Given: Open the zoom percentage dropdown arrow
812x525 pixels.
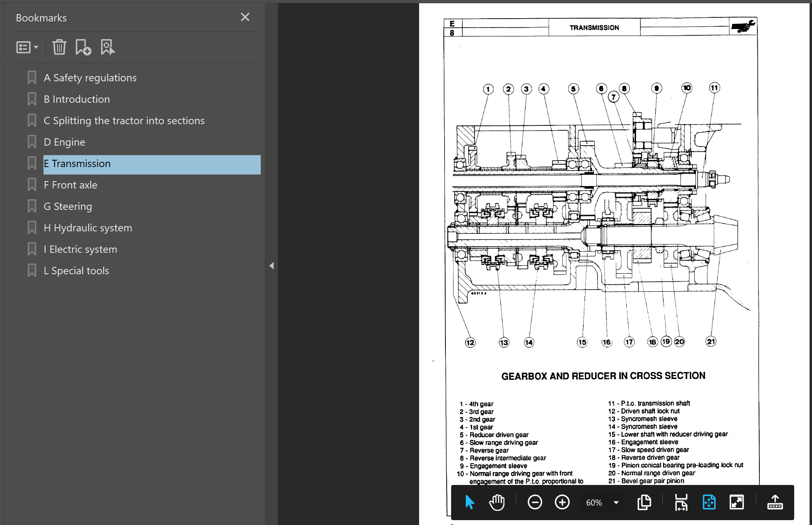Looking at the screenshot, I should [x=616, y=502].
